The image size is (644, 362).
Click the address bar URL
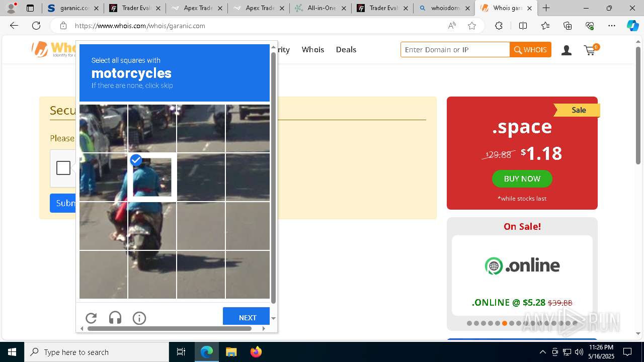[140, 26]
